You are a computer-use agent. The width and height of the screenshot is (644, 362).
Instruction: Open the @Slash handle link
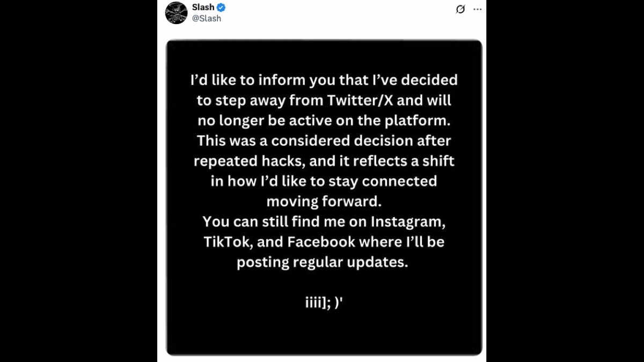click(206, 18)
